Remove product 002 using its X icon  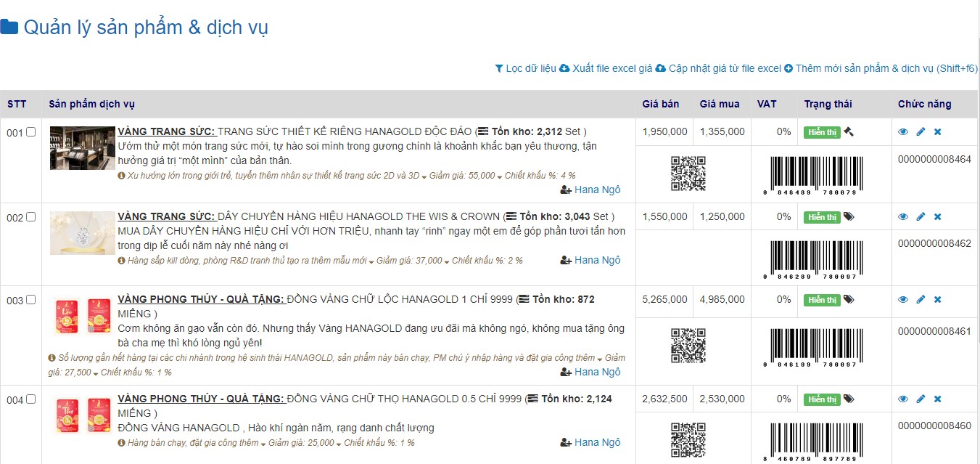pos(937,217)
